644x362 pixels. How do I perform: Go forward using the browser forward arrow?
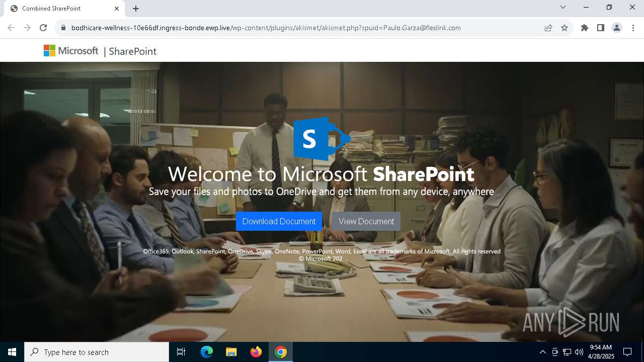[x=27, y=28]
